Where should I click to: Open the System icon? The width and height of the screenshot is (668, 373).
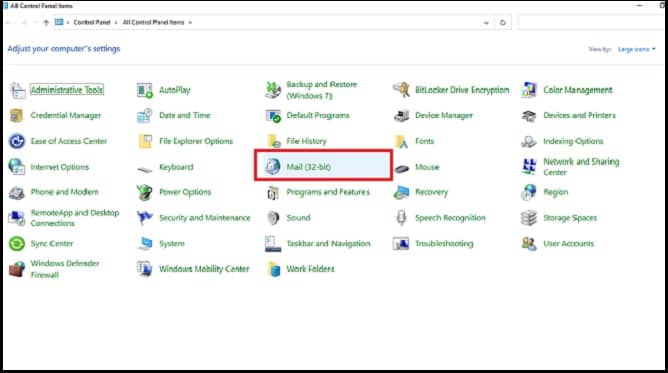(146, 244)
